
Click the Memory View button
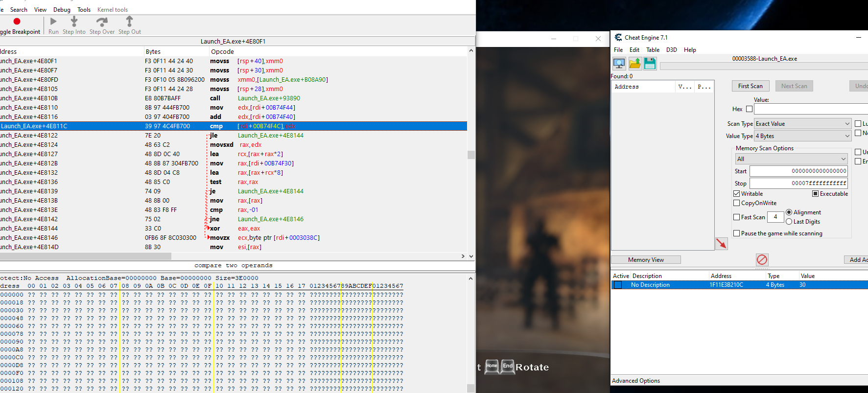click(x=646, y=260)
